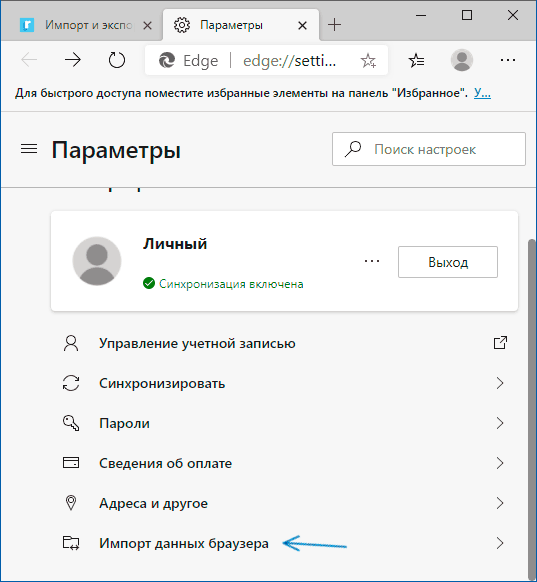Click the browser Back arrow
537x582 pixels.
click(x=29, y=60)
